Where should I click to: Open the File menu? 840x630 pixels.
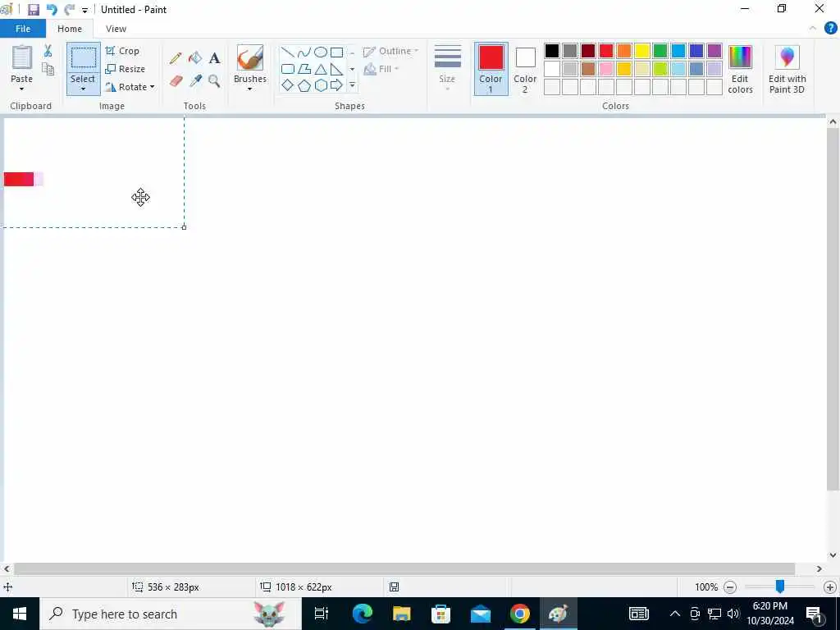pyautogui.click(x=23, y=29)
